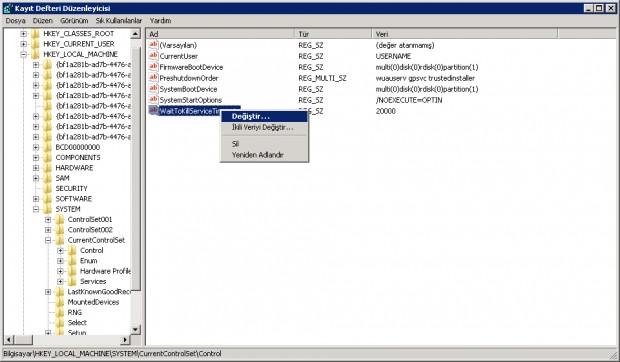The width and height of the screenshot is (620, 362).
Task: Select the FirmwareBootDevice value icon
Action: point(153,67)
